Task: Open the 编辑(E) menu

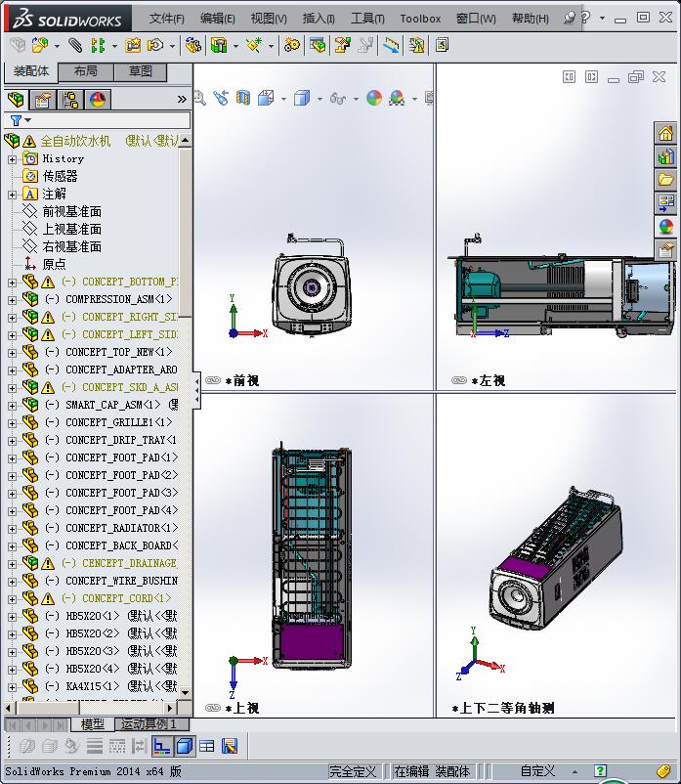Action: coord(217,19)
